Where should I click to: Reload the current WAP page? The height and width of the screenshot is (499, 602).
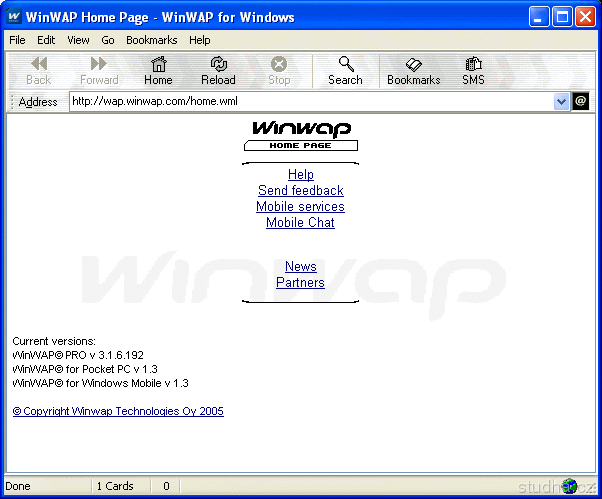click(218, 64)
